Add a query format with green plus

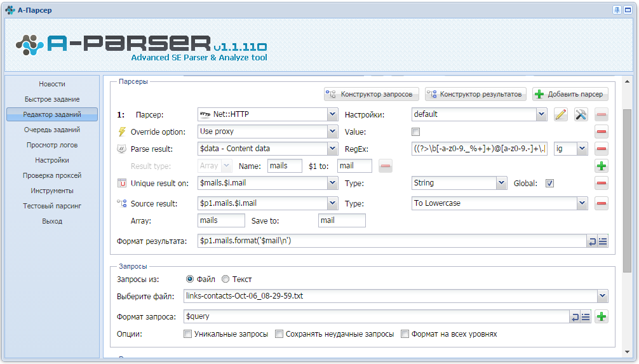[x=602, y=316]
